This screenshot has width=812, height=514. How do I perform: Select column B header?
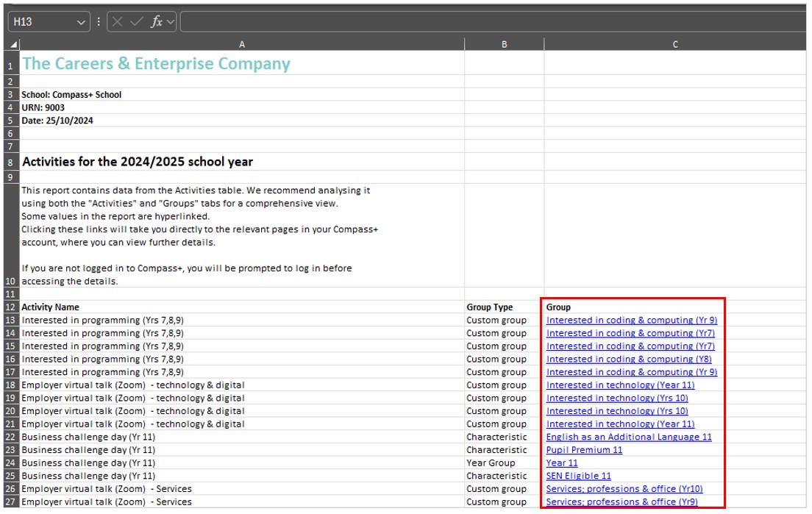[x=504, y=45]
